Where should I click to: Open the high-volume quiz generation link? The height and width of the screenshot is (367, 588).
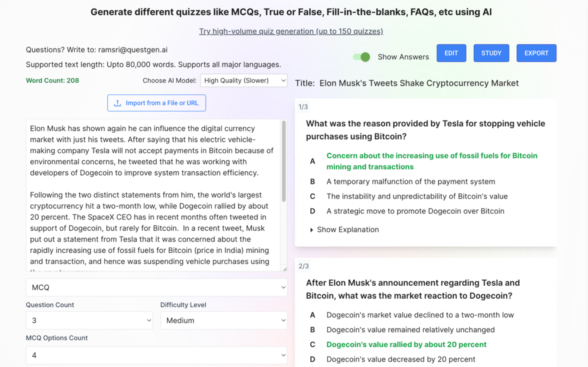[291, 31]
